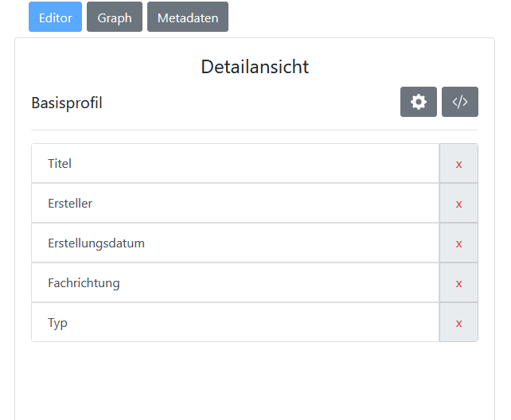Click the Ersteller list entry
511x420 pixels.
235,204
